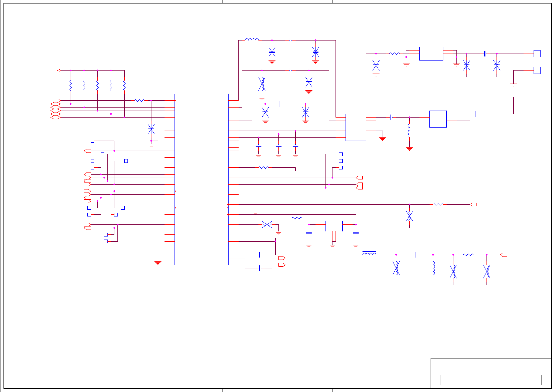Screen dimensions: 555x392
Task: Click the leftmost pull-up resistor
Action: (71, 86)
